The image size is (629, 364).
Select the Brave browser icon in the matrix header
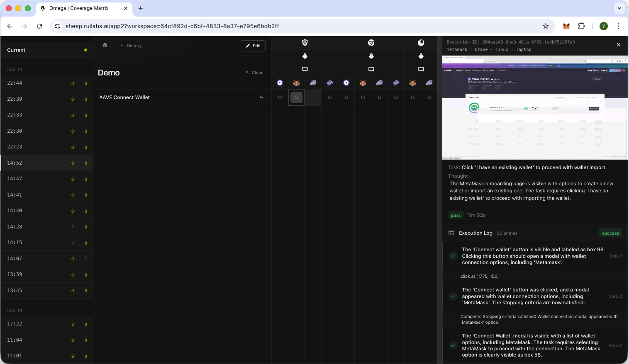click(x=304, y=43)
